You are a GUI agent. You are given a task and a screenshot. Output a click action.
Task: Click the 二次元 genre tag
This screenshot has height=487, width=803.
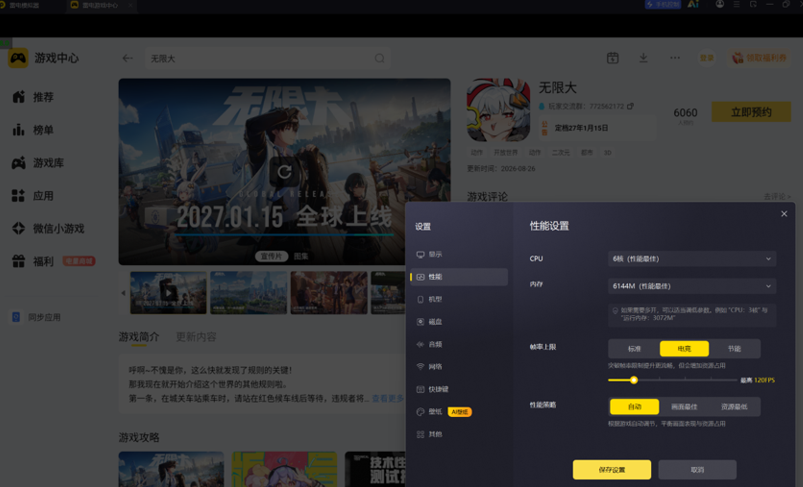click(x=561, y=153)
